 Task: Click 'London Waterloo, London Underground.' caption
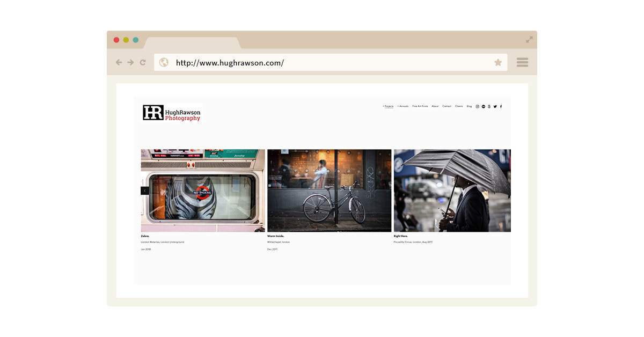coord(163,242)
